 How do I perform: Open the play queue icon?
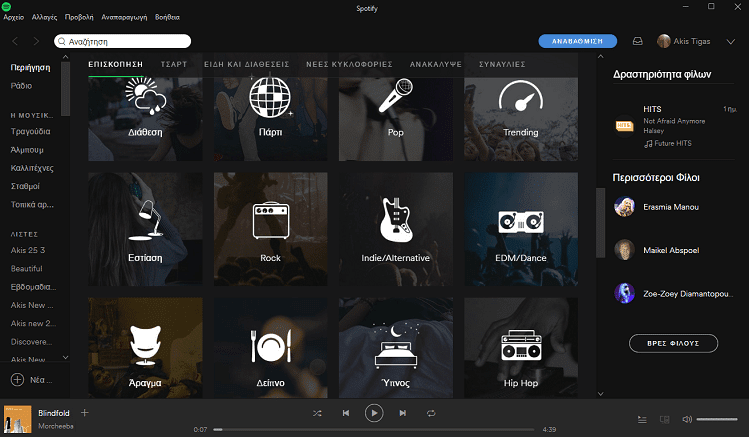click(x=642, y=419)
